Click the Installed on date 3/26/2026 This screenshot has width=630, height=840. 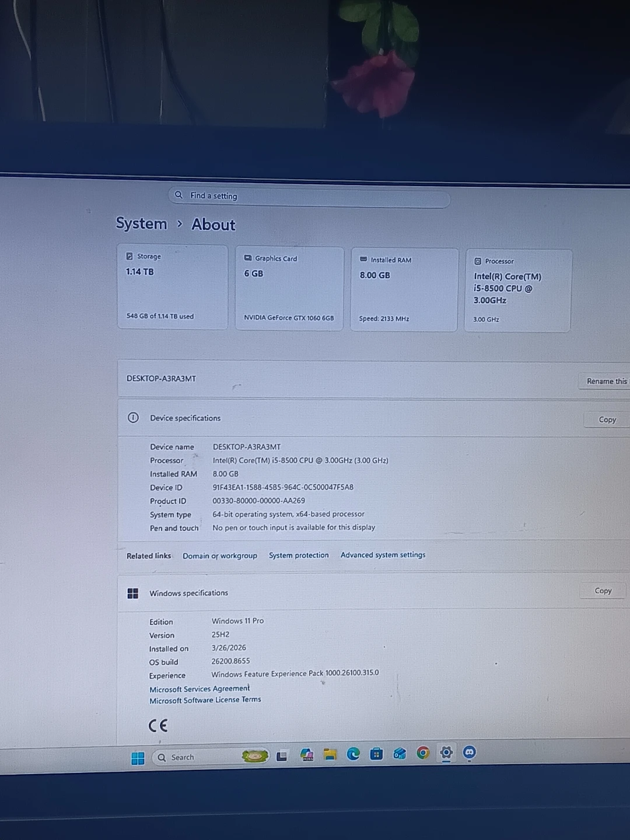229,647
